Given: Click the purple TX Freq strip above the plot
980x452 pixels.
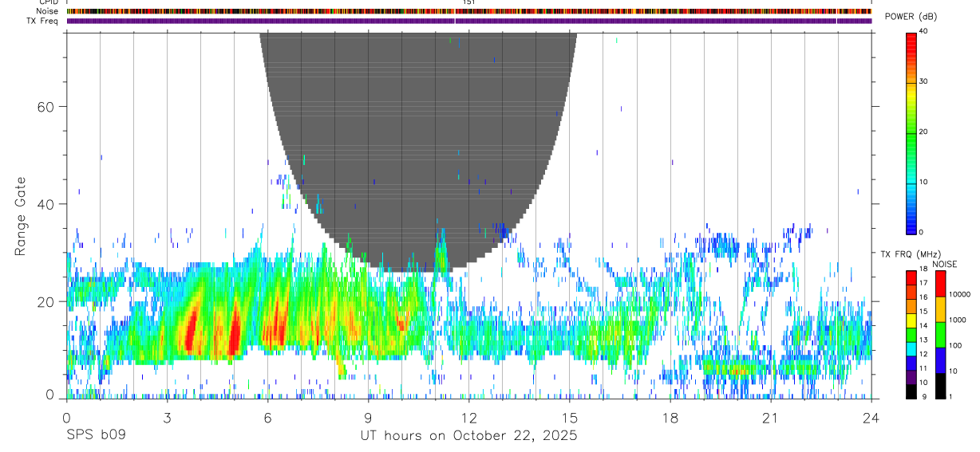Looking at the screenshot, I should point(469,22).
